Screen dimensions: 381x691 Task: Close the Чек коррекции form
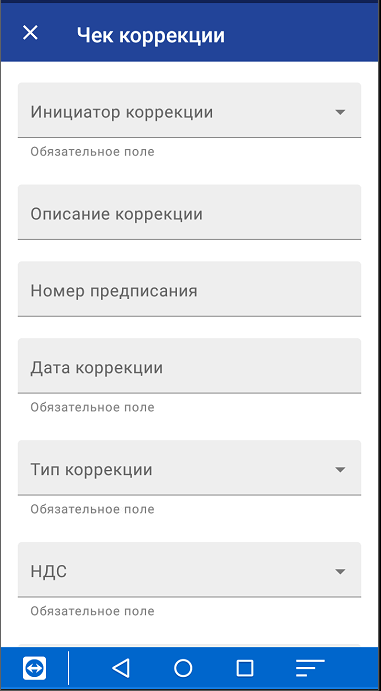tap(30, 33)
